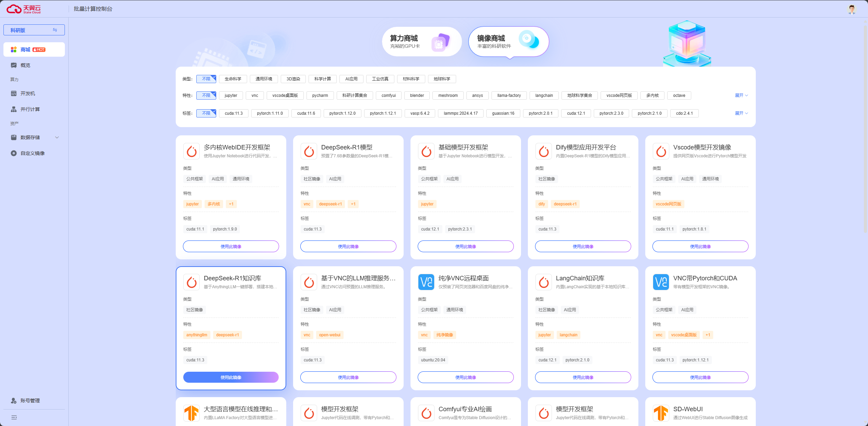This screenshot has height=426, width=868.
Task: Toggle the 地球科学 type filter
Action: tap(442, 79)
